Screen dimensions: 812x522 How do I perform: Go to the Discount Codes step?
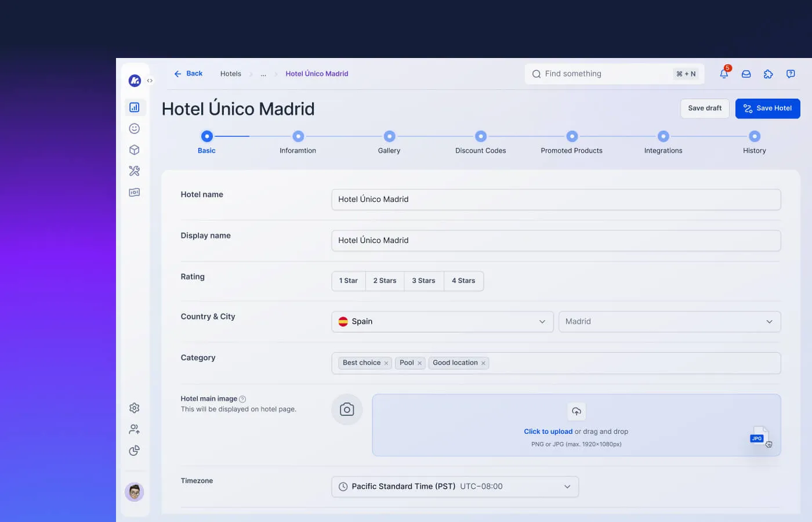(481, 142)
